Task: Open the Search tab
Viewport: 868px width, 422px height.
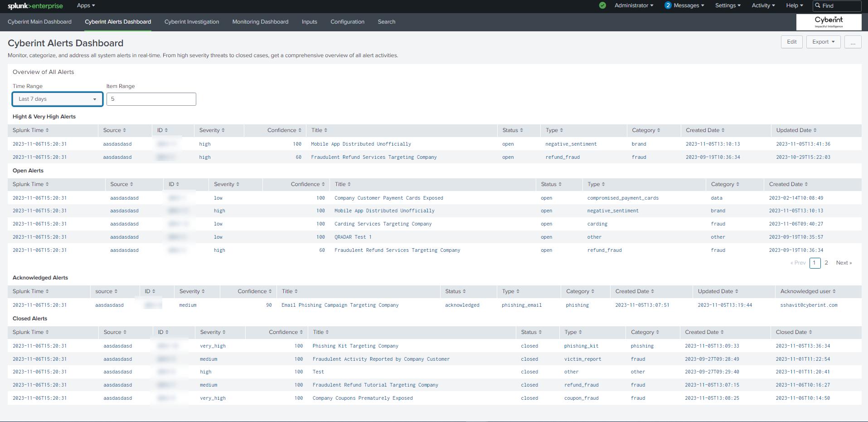Action: 387,22
